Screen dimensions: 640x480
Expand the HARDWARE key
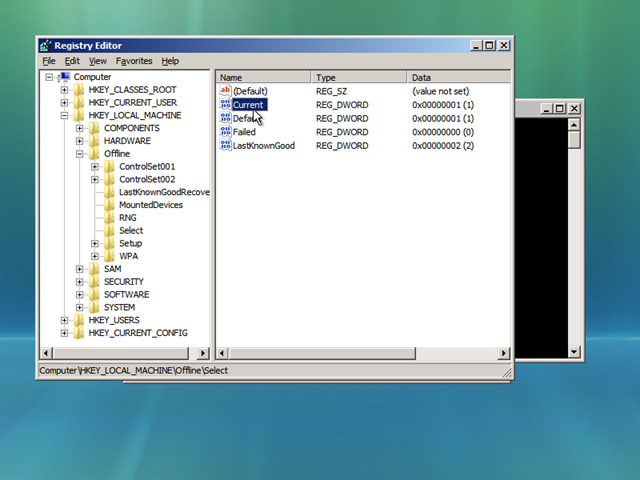[80, 141]
